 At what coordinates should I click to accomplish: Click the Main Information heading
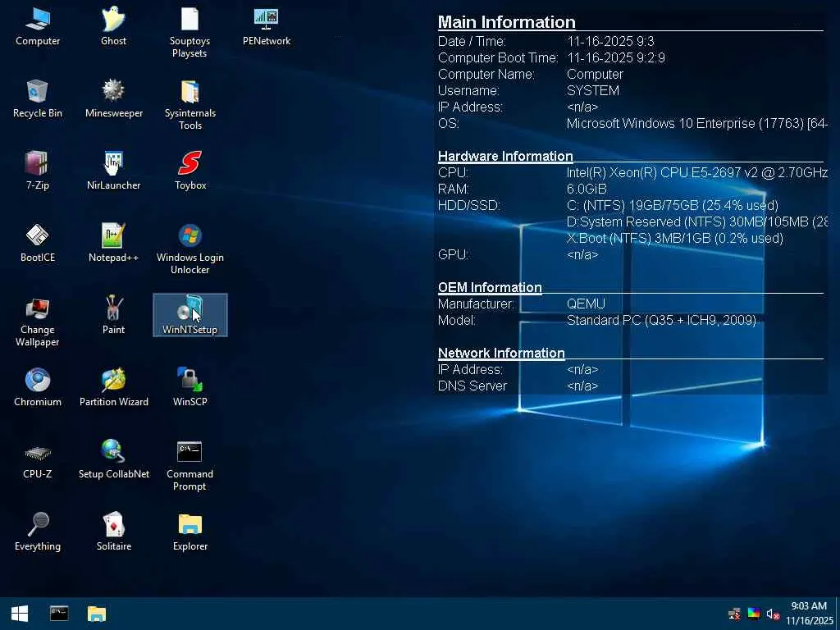pos(507,22)
